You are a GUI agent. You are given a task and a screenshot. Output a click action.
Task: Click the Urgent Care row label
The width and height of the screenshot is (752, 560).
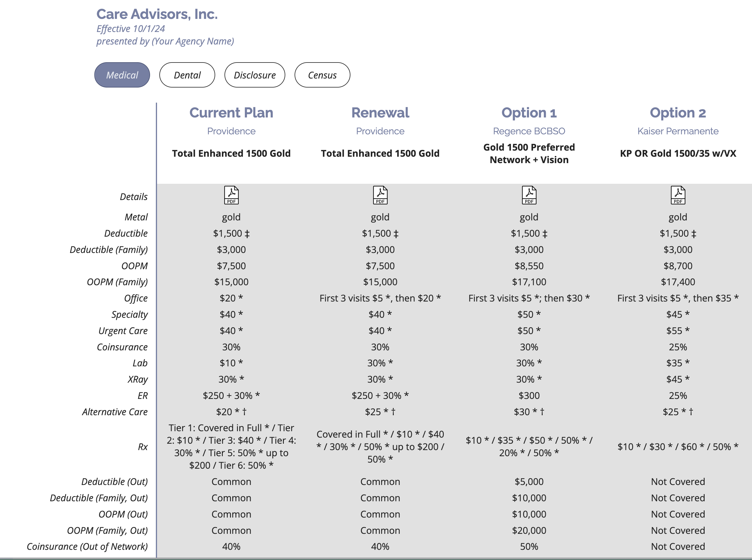click(x=123, y=331)
